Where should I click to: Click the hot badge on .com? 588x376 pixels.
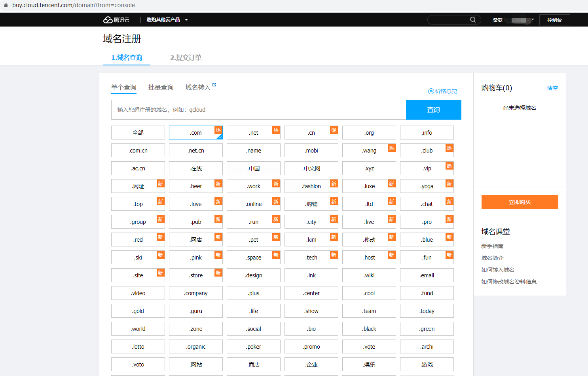click(218, 130)
